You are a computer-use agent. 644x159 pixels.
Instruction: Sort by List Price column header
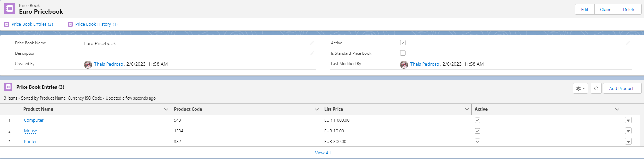click(333, 109)
